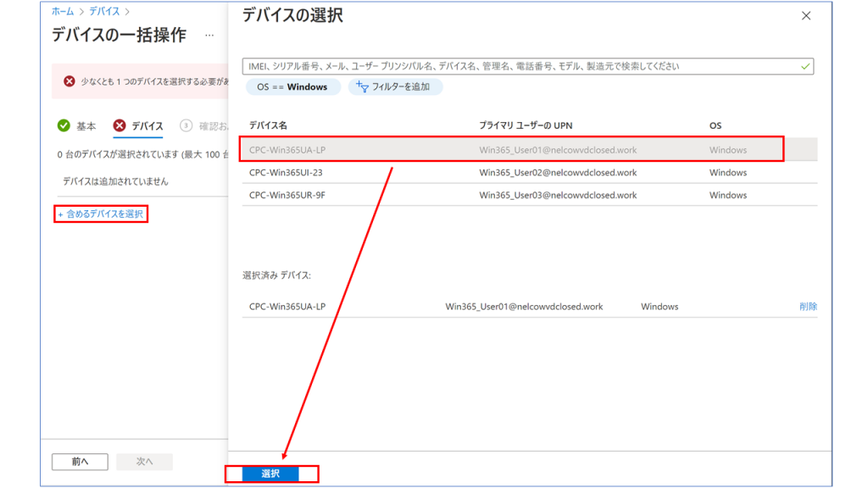Image resolution: width=868 pixels, height=488 pixels.
Task: Click error icon in warning banner
Action: point(70,81)
